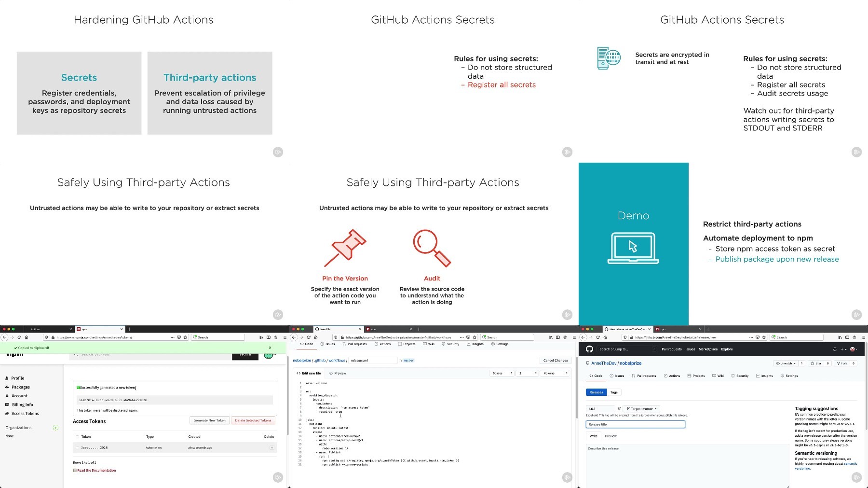Click the Demo laptop illustration
The width and height of the screenshot is (868, 488).
633,248
